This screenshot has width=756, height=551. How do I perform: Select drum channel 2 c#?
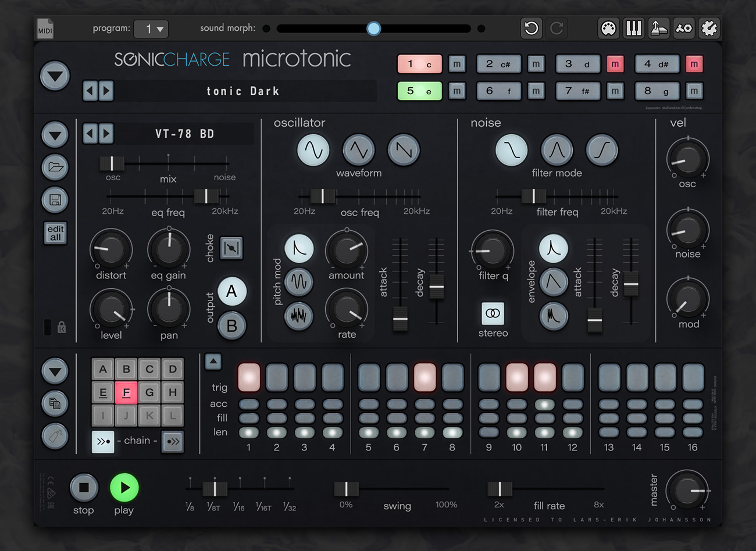click(498, 64)
